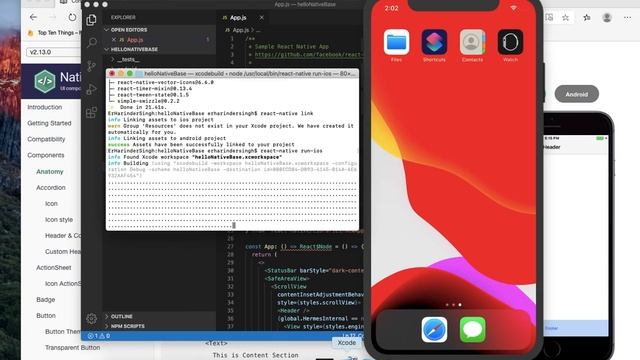Open Manage gear in VS Code
Image resolution: width=640 pixels, height=360 pixels.
click(x=91, y=318)
